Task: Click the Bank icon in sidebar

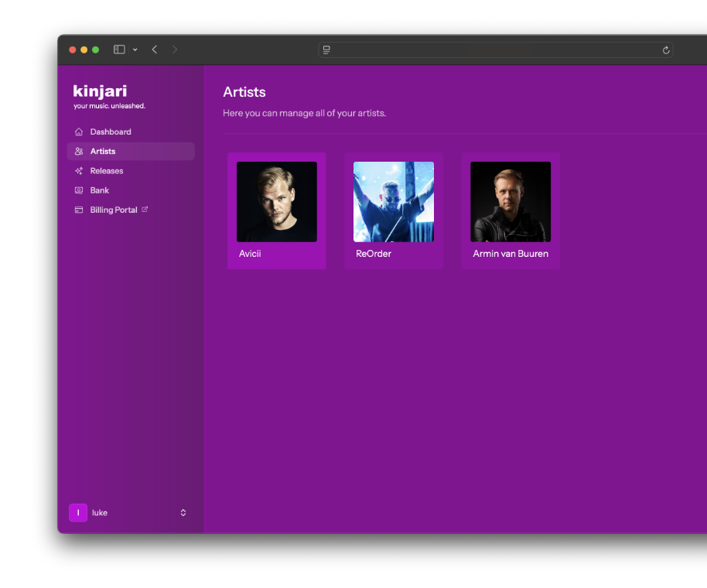Action: point(79,190)
